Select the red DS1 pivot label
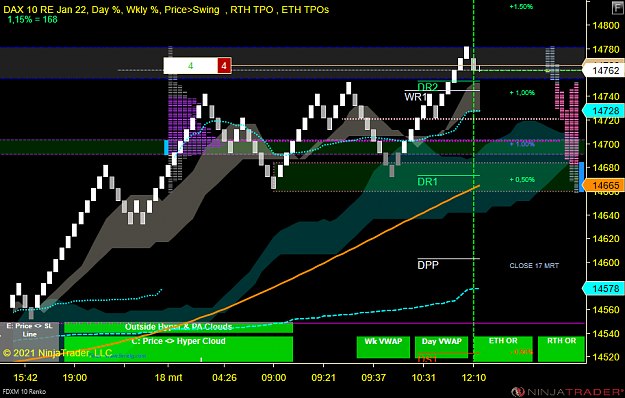Image resolution: width=625 pixels, height=398 pixels. (x=427, y=359)
